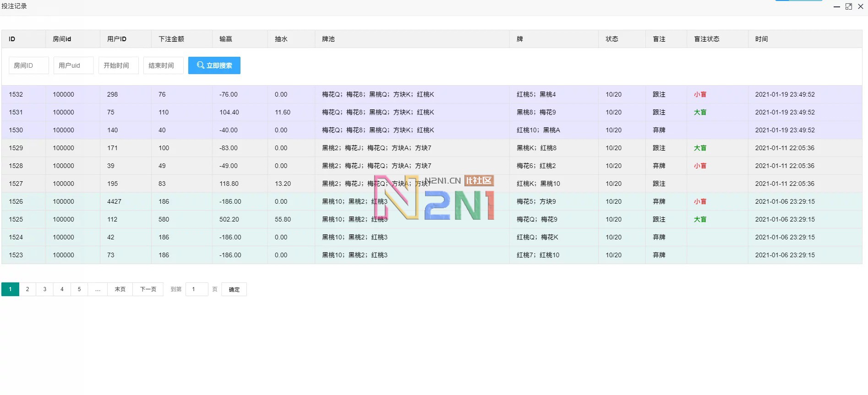Click the 时间 column header
The height and width of the screenshot is (395, 868).
tap(761, 39)
